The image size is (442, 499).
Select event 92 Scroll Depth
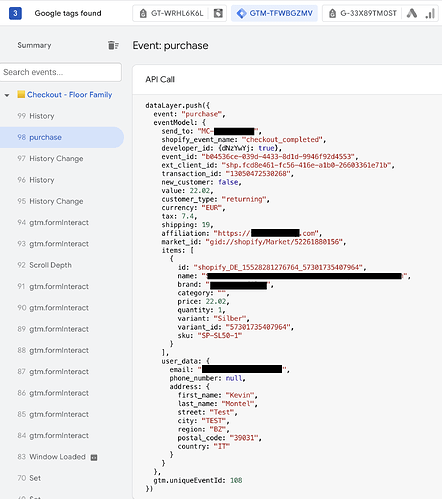62,265
